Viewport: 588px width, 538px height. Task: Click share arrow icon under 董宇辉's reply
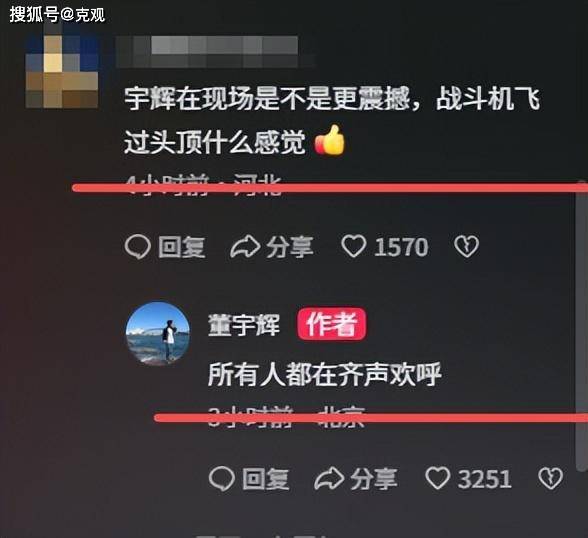pos(329,479)
